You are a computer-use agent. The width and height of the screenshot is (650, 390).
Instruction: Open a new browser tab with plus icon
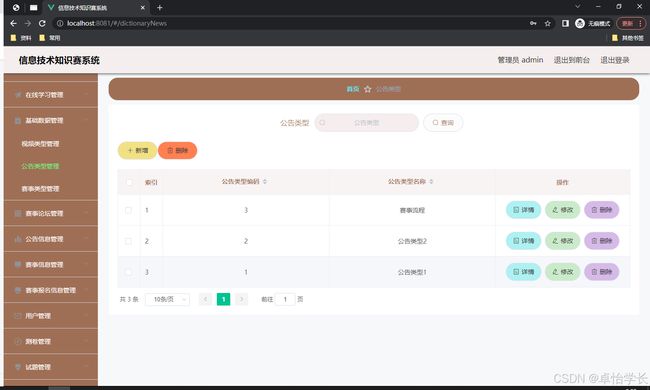tap(160, 7)
